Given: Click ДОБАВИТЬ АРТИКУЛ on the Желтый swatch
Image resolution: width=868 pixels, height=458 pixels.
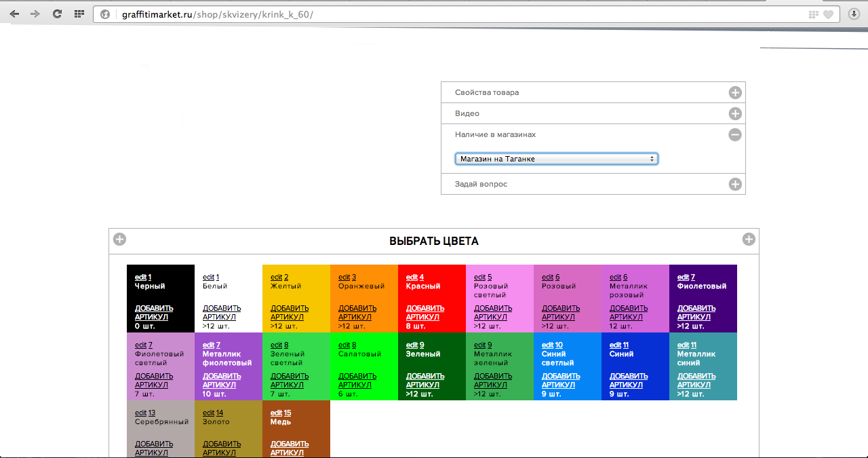Looking at the screenshot, I should point(290,312).
